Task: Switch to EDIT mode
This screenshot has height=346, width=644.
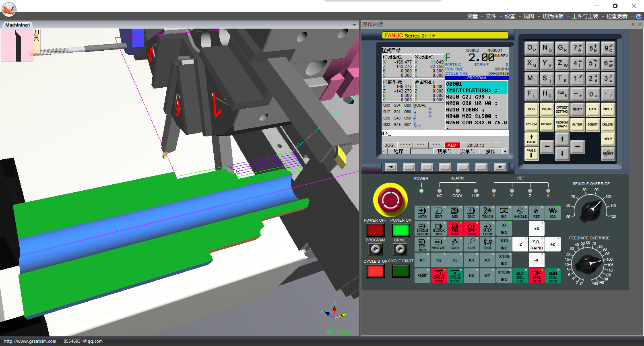Action: 439,212
